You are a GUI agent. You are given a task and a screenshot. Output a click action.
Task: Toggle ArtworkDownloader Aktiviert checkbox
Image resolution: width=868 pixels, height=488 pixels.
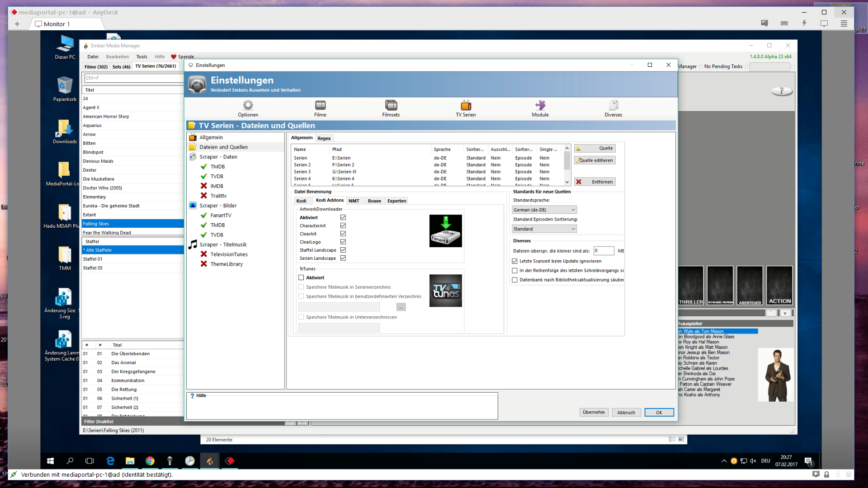[343, 217]
